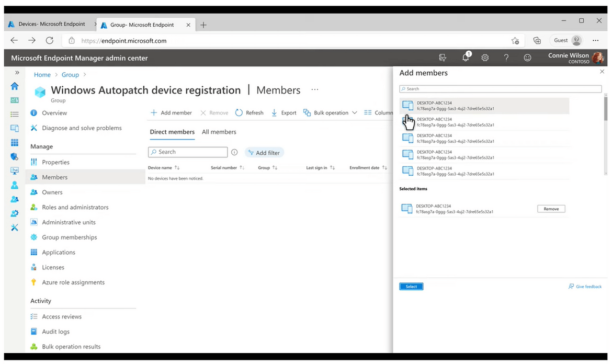Viewport: 612px width, 364px height.
Task: Expand the collapsed left navigation rail
Action: pos(17,73)
